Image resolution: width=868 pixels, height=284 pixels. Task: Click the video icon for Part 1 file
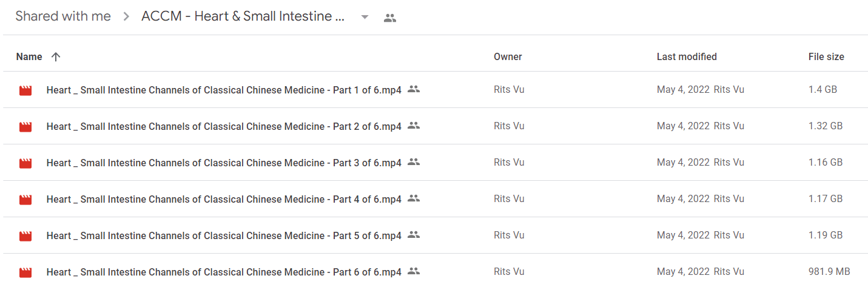click(x=25, y=90)
